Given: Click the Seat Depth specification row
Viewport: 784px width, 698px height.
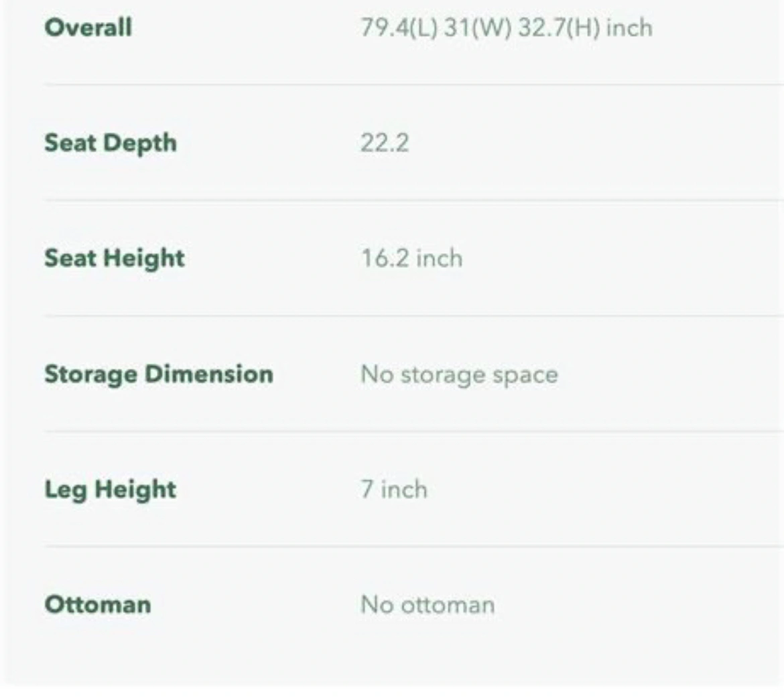Looking at the screenshot, I should point(414,143).
